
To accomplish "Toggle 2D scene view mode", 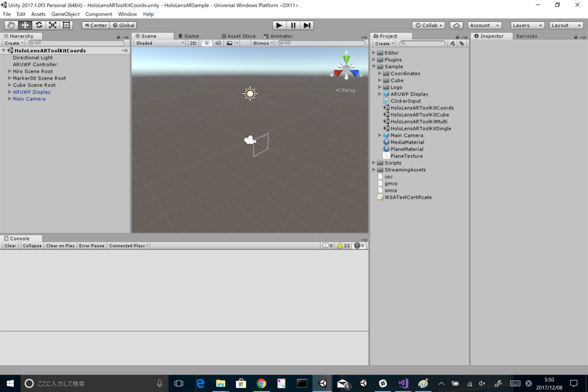I will 193,43.
